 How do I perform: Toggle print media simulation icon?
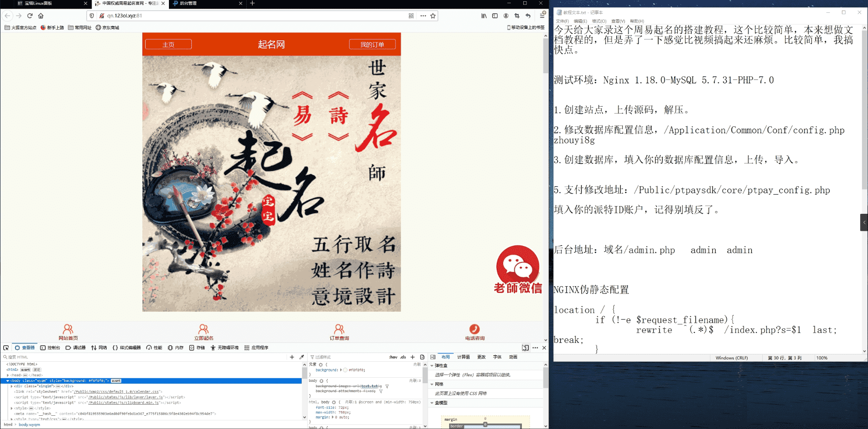pos(422,357)
